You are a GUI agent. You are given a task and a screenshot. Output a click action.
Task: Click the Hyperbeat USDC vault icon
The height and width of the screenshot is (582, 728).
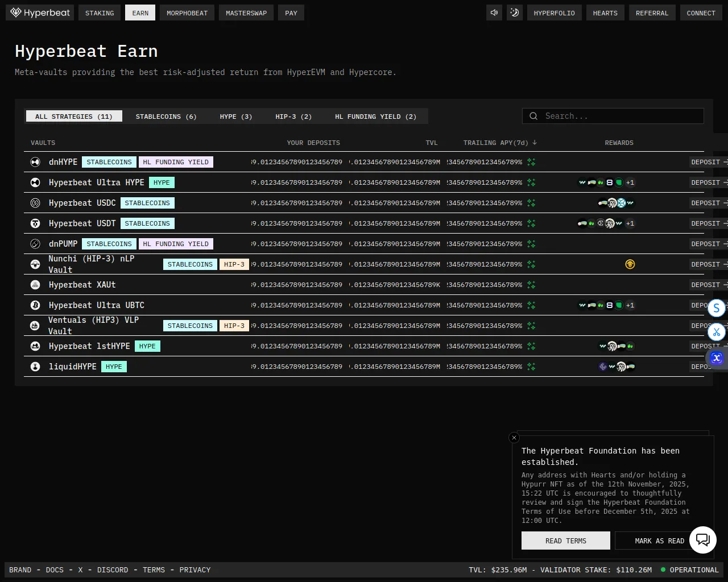tap(35, 203)
